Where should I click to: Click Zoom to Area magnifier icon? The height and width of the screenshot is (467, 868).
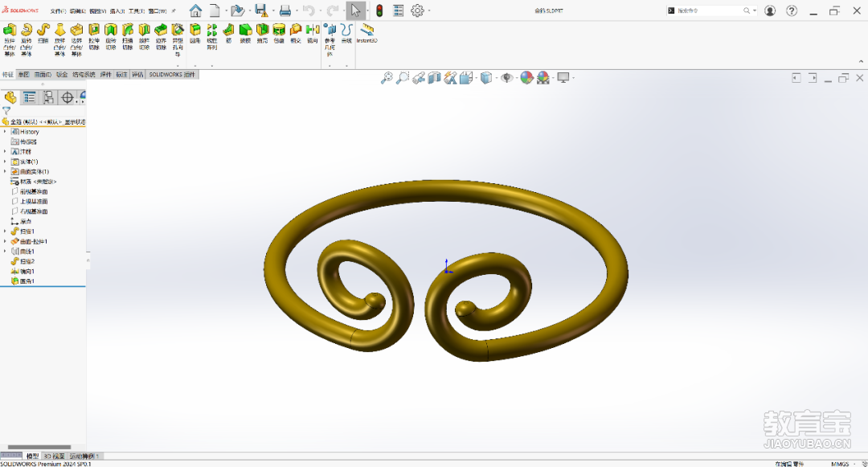pyautogui.click(x=403, y=78)
